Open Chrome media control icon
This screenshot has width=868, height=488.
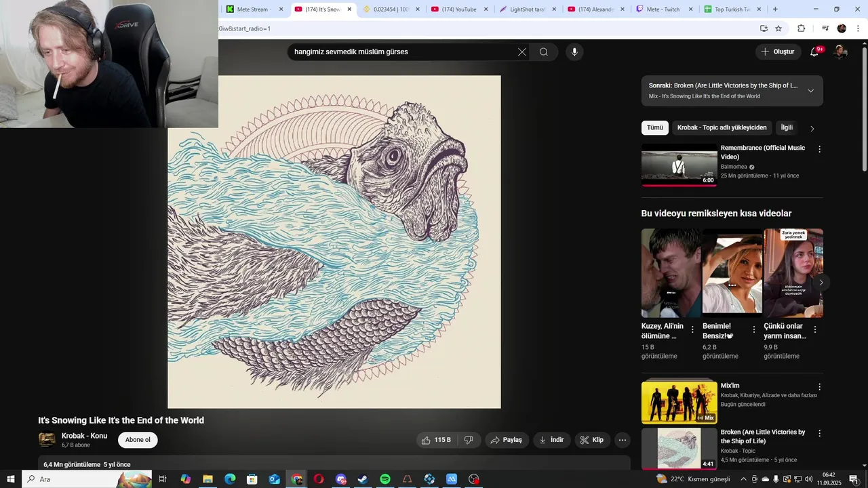(825, 28)
